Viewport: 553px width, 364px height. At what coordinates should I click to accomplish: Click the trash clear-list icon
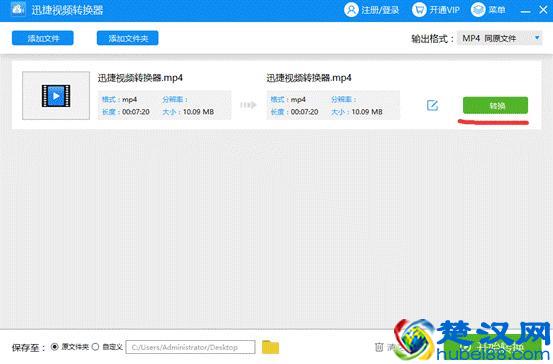point(379,347)
